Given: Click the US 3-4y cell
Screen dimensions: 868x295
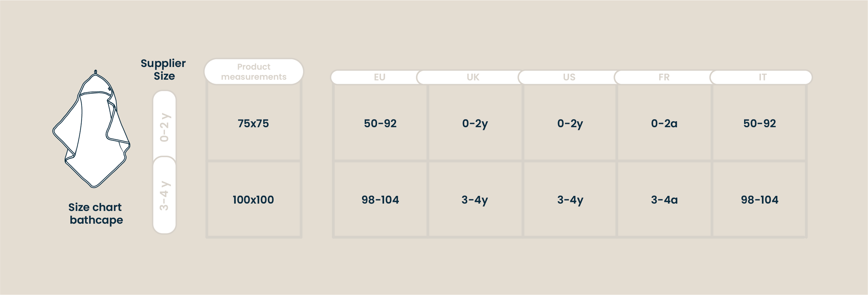Looking at the screenshot, I should point(570,199).
